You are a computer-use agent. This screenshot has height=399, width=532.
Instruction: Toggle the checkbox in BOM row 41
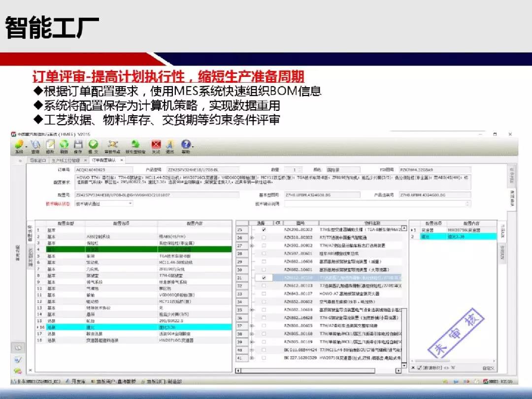pos(264,358)
